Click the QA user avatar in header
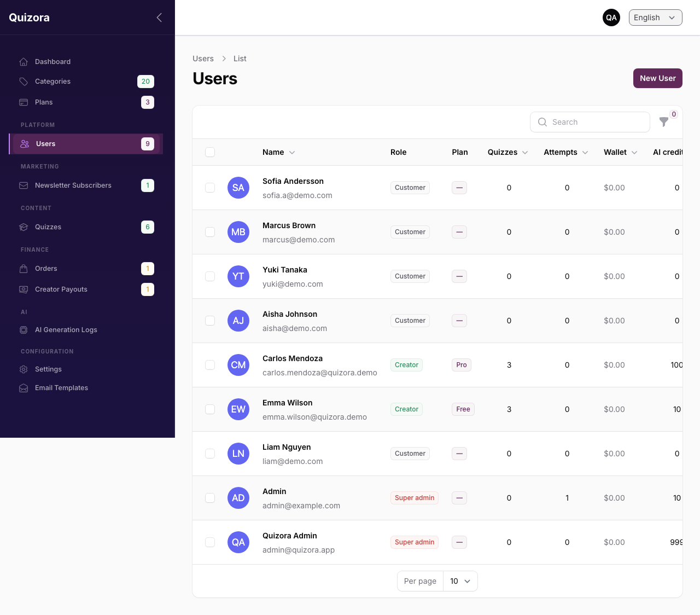Image resolution: width=700 pixels, height=615 pixels. point(611,18)
